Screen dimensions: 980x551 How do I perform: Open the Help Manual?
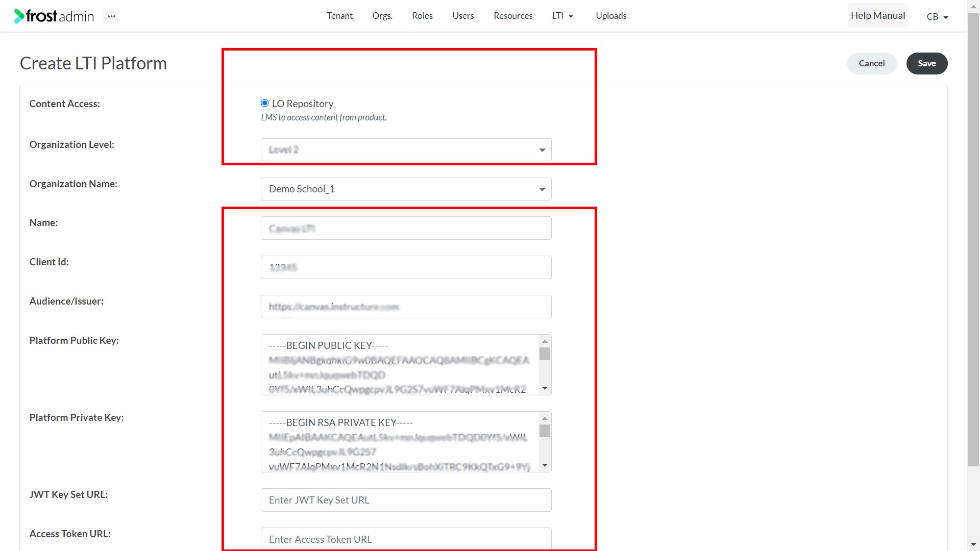[878, 15]
